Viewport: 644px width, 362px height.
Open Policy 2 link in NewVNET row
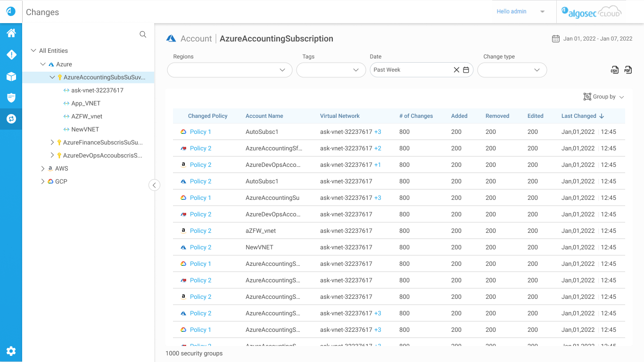(200, 247)
